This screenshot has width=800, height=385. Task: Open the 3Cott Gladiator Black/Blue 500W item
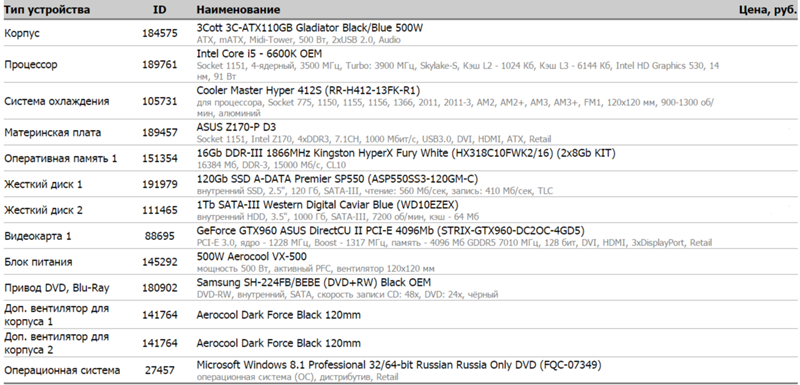(x=310, y=28)
